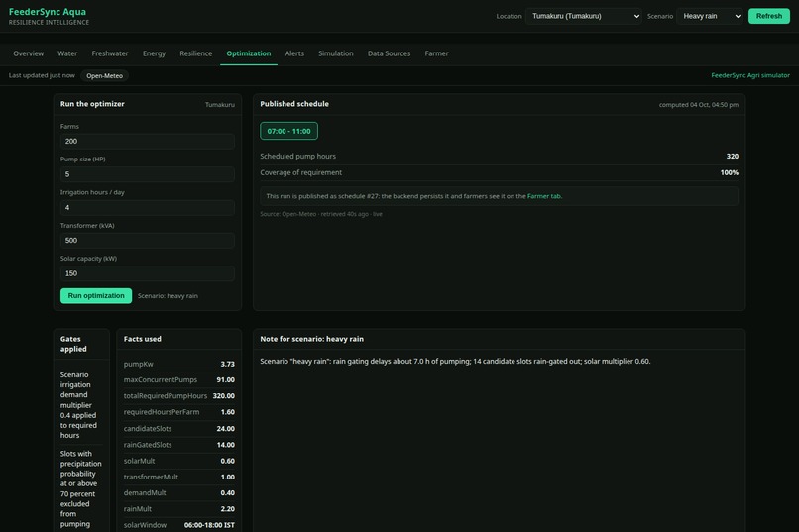The height and width of the screenshot is (532, 799).
Task: Click the Last updated just now text
Action: pyautogui.click(x=42, y=75)
